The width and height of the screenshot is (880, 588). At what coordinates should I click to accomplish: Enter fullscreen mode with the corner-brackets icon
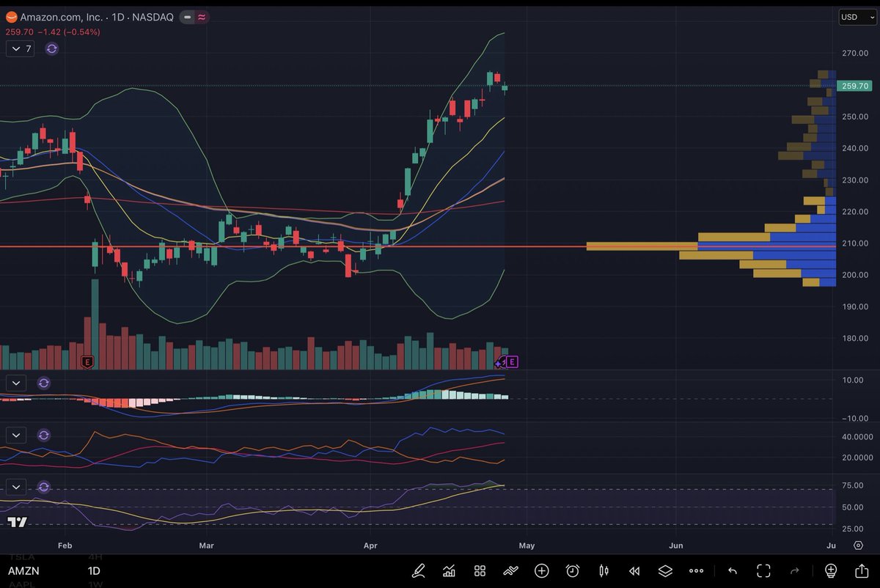[763, 570]
